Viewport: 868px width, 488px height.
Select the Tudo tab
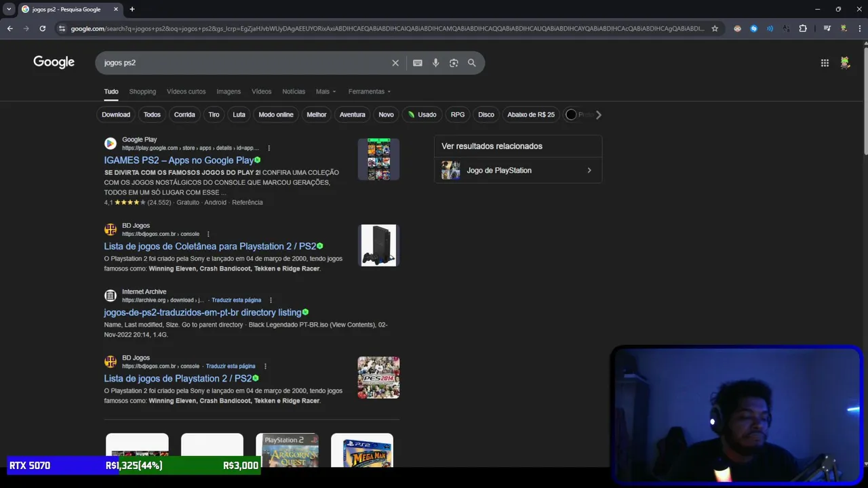pos(111,91)
